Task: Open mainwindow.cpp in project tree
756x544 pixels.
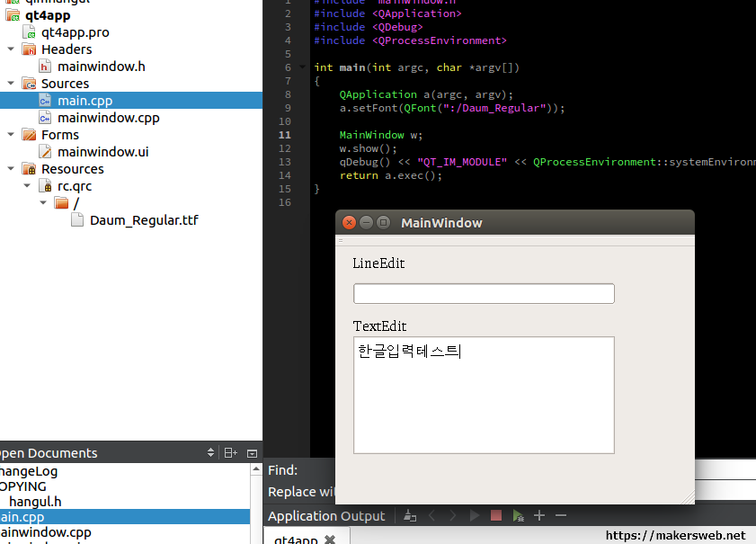Action: tap(109, 118)
